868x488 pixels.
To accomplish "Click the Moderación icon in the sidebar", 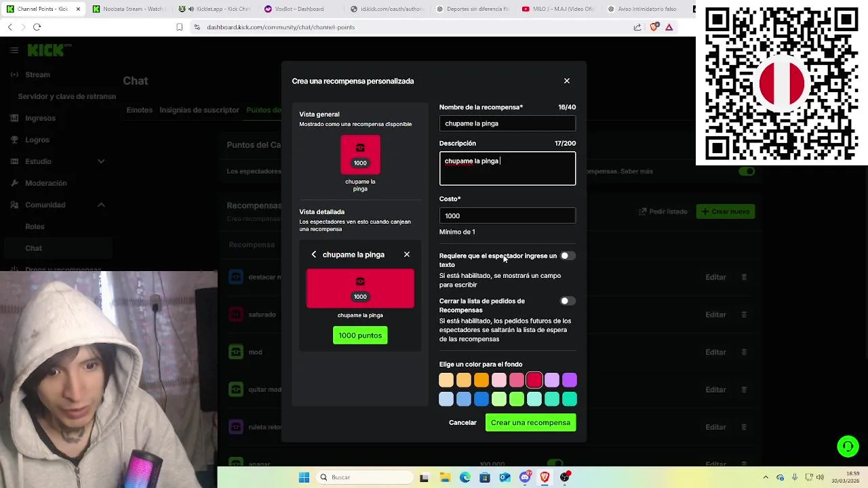I will pyautogui.click(x=14, y=183).
